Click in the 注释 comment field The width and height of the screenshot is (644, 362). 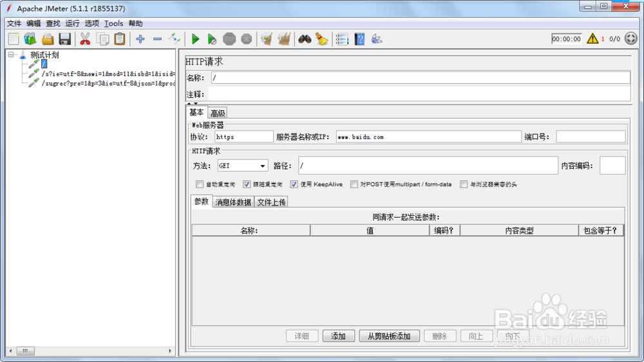419,94
